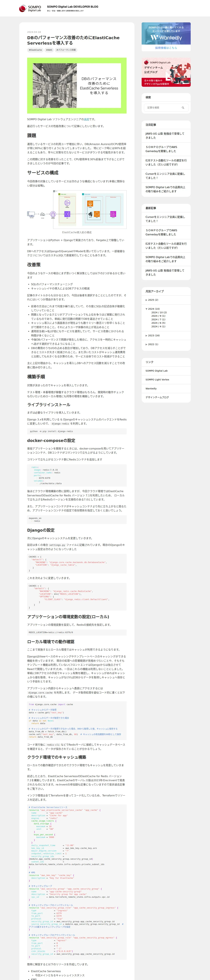Open author link 木村
The width and height of the screenshot is (210, 980).
(x=86, y=119)
